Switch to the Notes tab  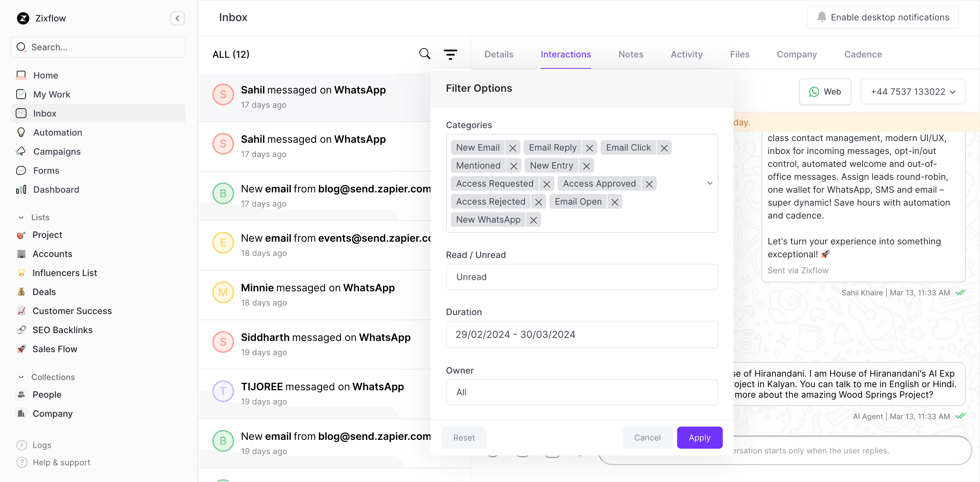tap(631, 54)
